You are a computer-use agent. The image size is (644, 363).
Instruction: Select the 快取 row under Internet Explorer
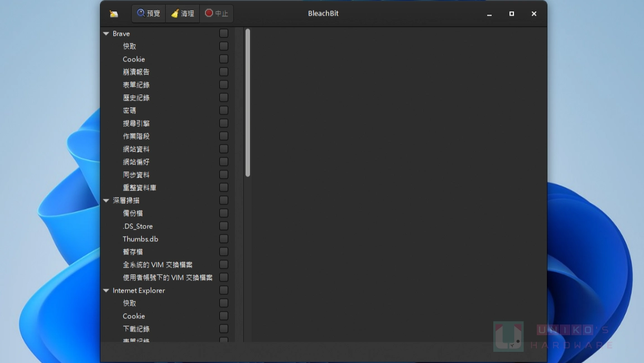point(129,303)
